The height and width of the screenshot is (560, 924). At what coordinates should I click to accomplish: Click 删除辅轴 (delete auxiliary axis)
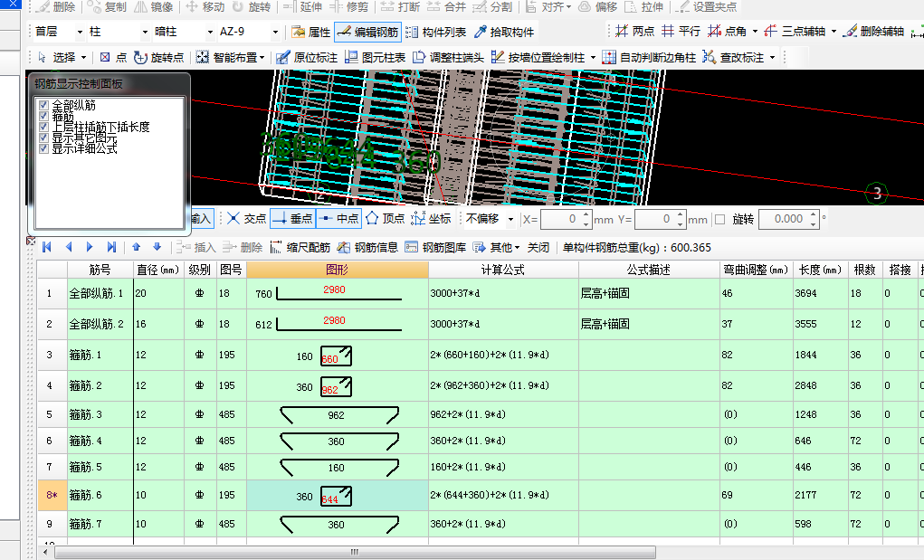pyautogui.click(x=873, y=31)
